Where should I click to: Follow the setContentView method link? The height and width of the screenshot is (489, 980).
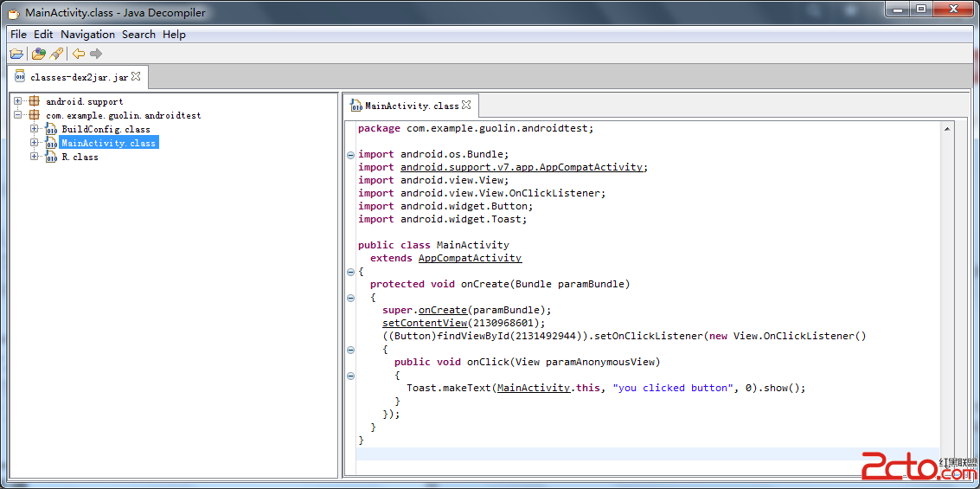424,323
